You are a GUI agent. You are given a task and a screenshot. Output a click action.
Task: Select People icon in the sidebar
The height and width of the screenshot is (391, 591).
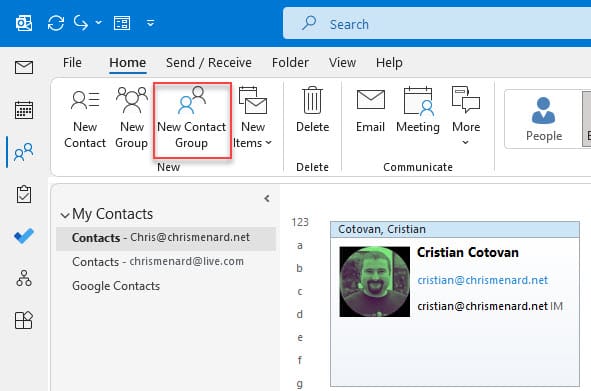[x=24, y=152]
